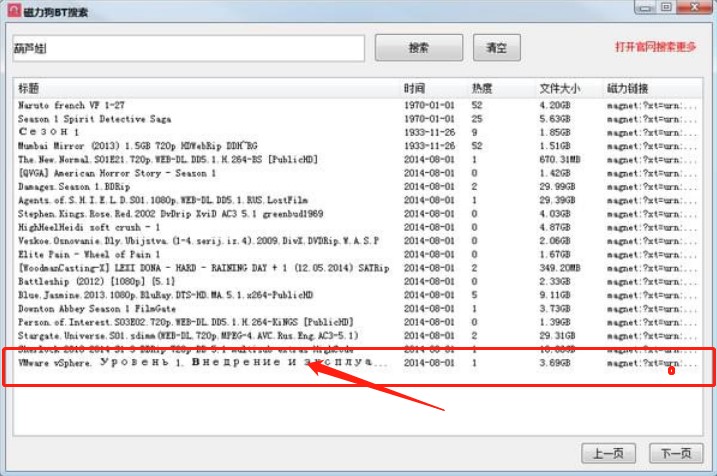Image resolution: width=717 pixels, height=476 pixels.
Task: Click magnet link of Battleship (2012) row
Action: 652,282
